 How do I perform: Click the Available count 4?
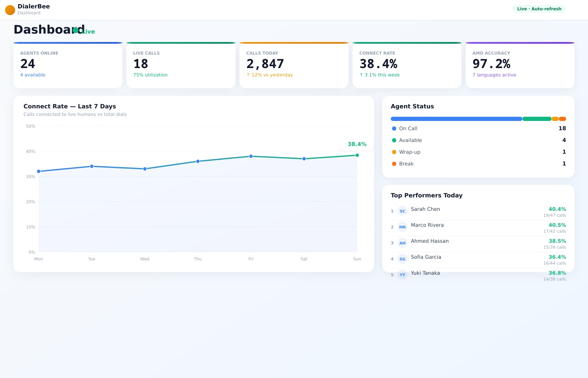(564, 140)
